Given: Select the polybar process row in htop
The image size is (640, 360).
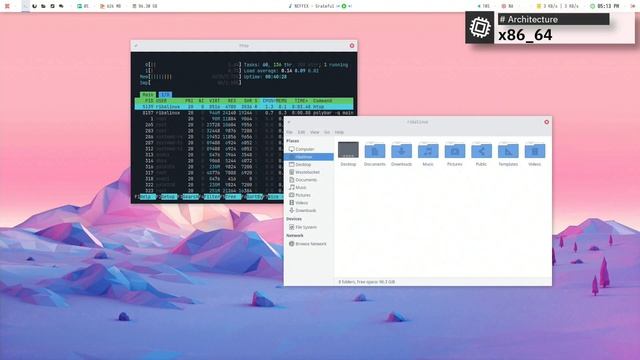Looking at the screenshot, I should [244, 113].
